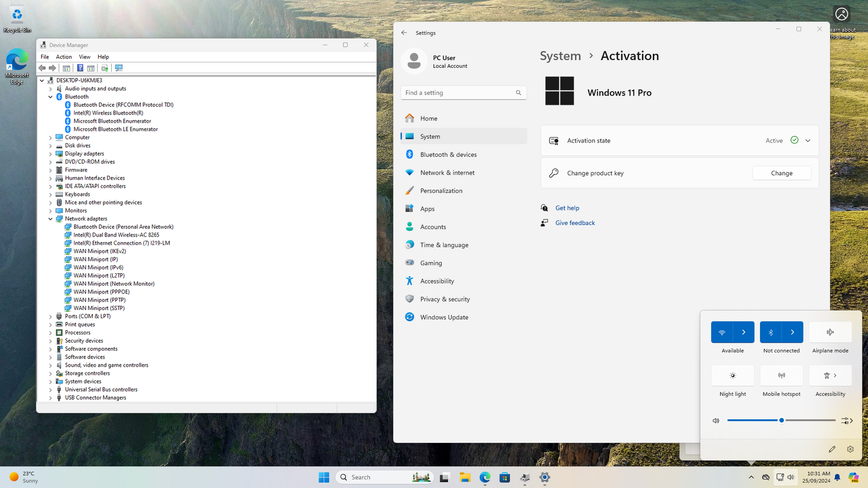Expand the Activation state chevron

coord(808,140)
